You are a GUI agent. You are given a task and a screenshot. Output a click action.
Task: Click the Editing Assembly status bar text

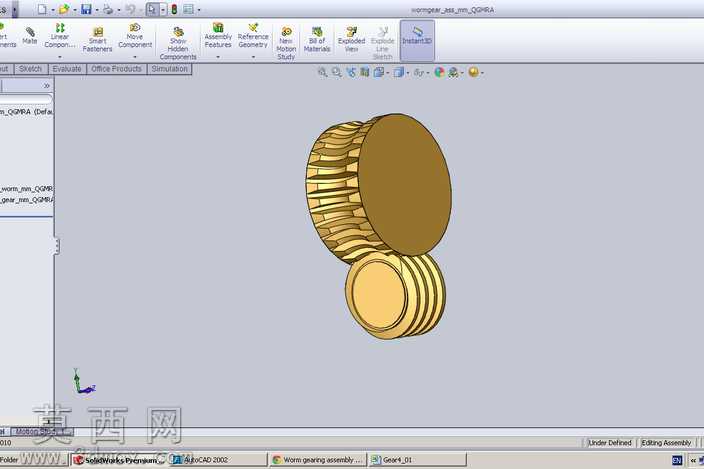(x=666, y=443)
